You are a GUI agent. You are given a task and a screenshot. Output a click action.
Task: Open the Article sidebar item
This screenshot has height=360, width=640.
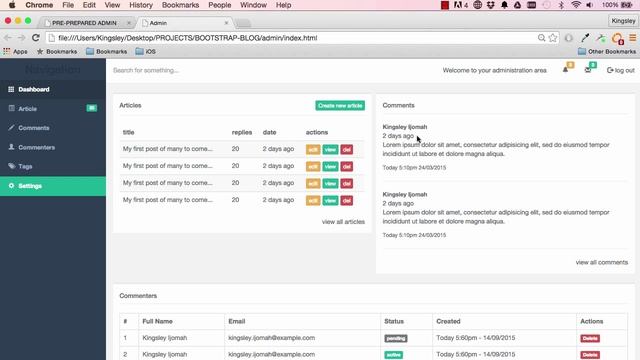(x=53, y=109)
